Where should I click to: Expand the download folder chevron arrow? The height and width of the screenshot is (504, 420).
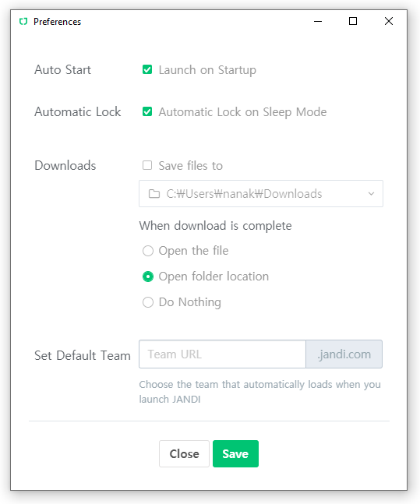[x=371, y=194]
